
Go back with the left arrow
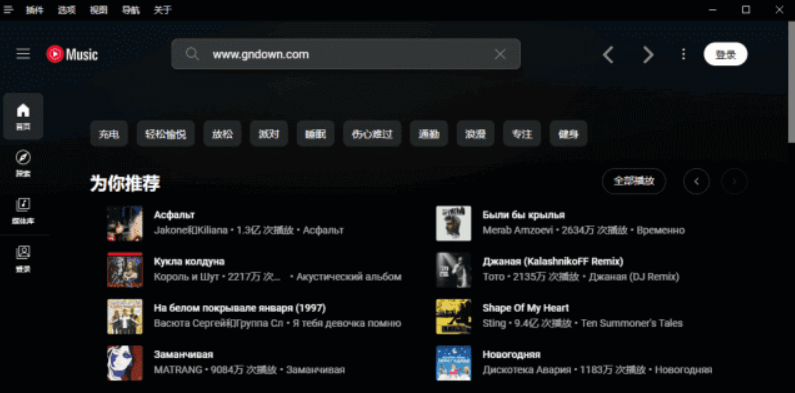(608, 54)
